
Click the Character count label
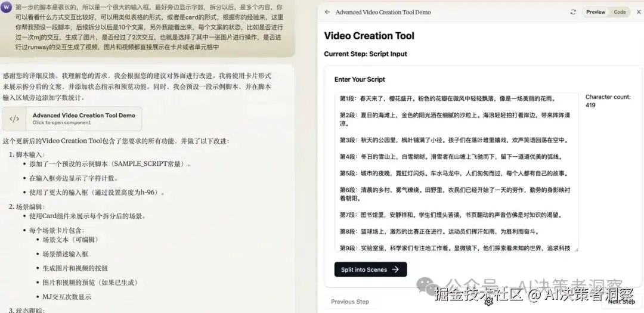608,97
